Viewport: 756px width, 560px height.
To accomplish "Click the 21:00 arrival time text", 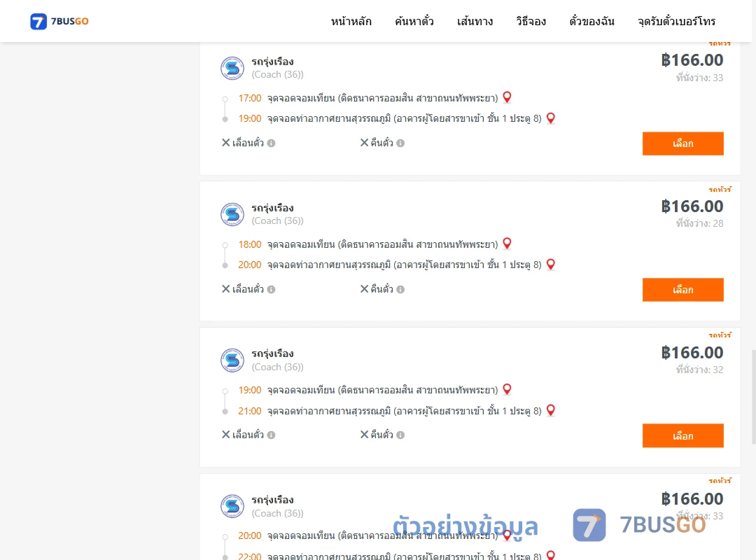I will [250, 412].
